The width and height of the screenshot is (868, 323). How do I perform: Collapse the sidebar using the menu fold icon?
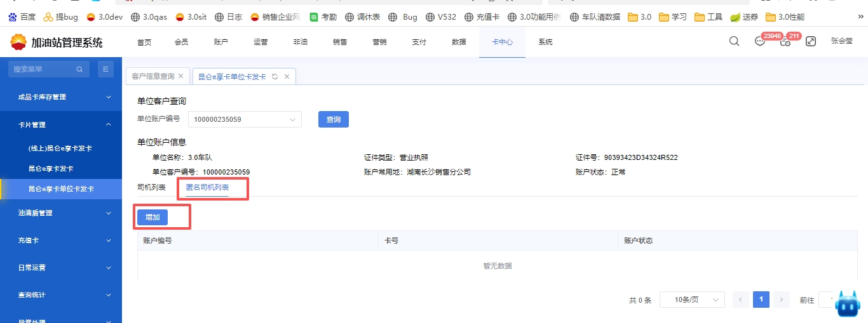(x=105, y=69)
